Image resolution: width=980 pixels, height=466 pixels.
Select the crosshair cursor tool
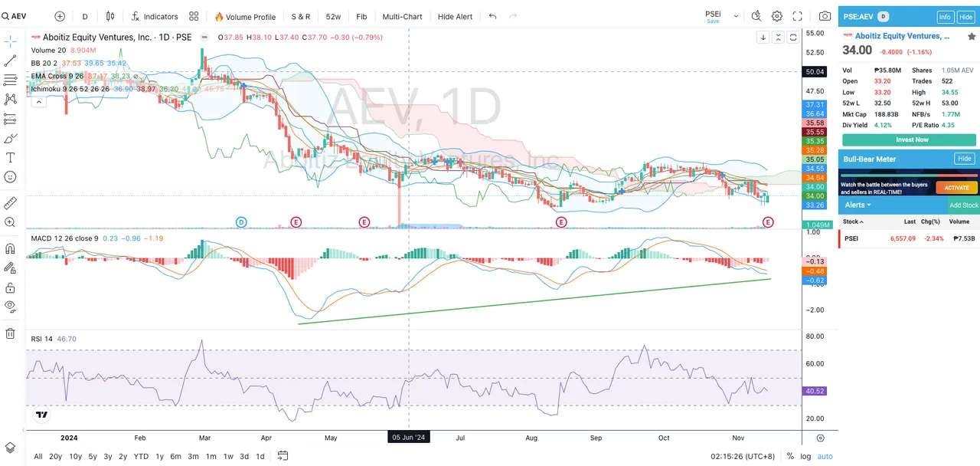click(11, 41)
